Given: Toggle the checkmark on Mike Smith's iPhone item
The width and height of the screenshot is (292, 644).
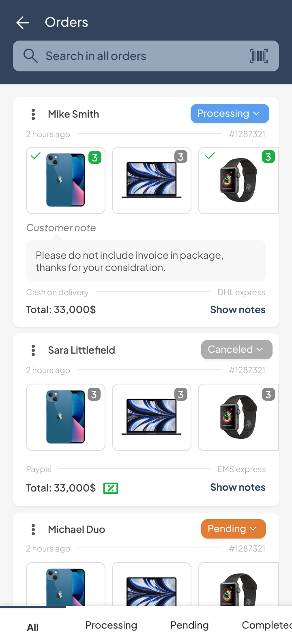Looking at the screenshot, I should tap(36, 156).
